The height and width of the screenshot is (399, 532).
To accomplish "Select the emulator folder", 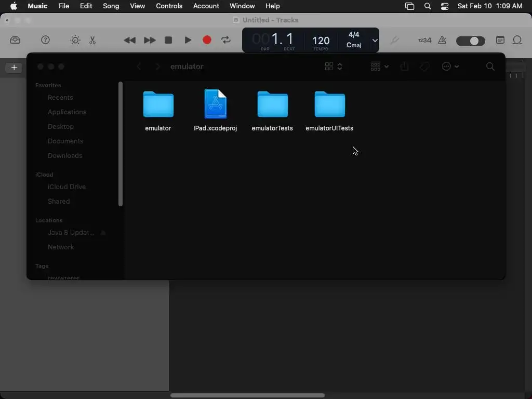I will (x=158, y=111).
